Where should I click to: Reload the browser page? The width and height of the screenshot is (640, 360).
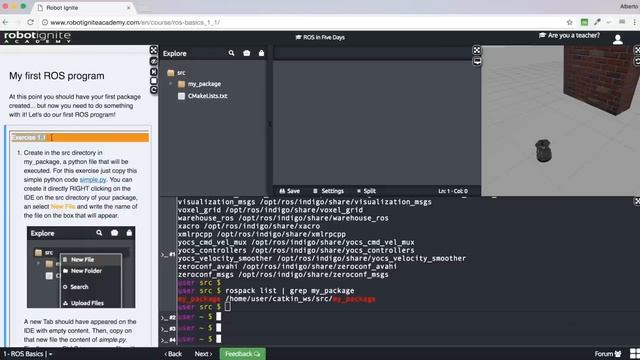(31, 22)
